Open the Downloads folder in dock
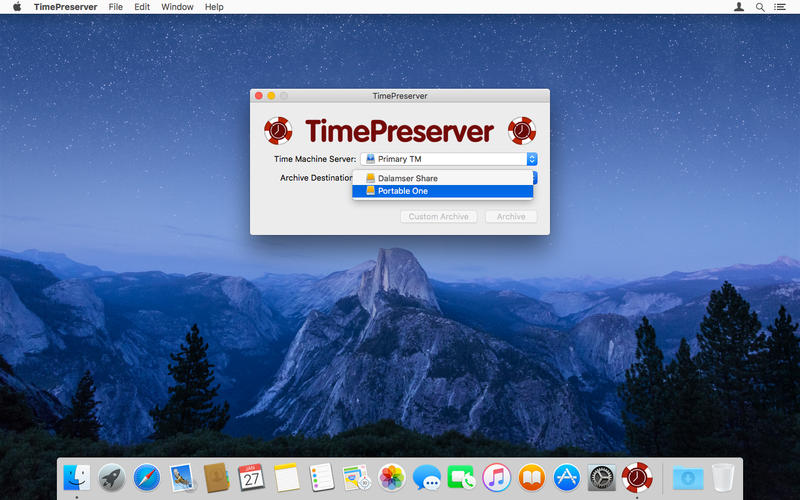The height and width of the screenshot is (500, 800). coord(688,477)
